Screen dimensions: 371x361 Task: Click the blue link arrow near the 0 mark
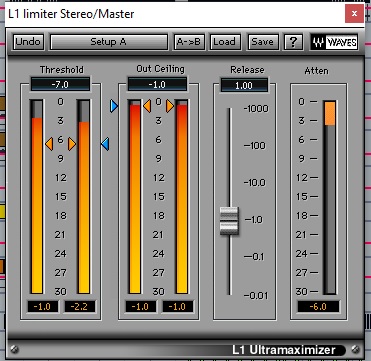pos(114,106)
